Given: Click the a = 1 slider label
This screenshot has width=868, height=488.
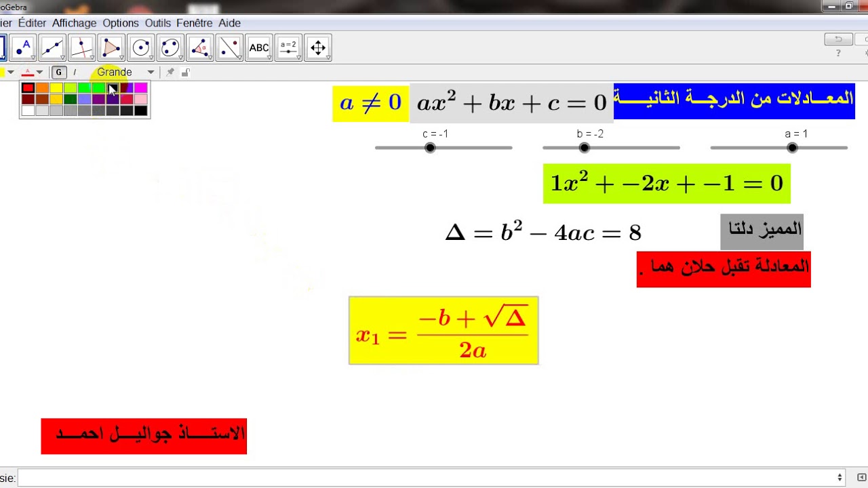Looking at the screenshot, I should point(797,134).
